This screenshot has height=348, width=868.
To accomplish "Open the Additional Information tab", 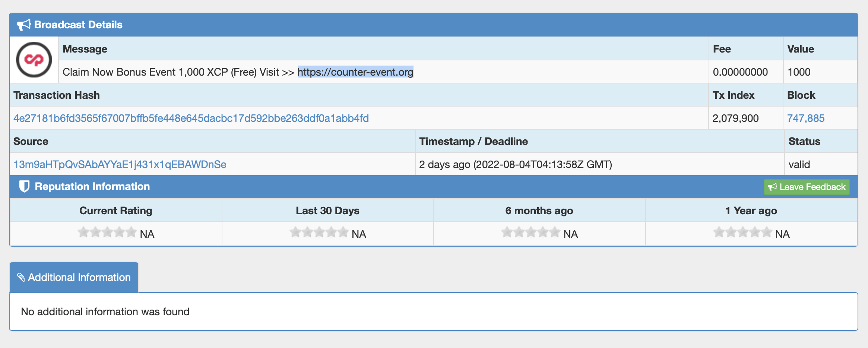I will (x=74, y=277).
